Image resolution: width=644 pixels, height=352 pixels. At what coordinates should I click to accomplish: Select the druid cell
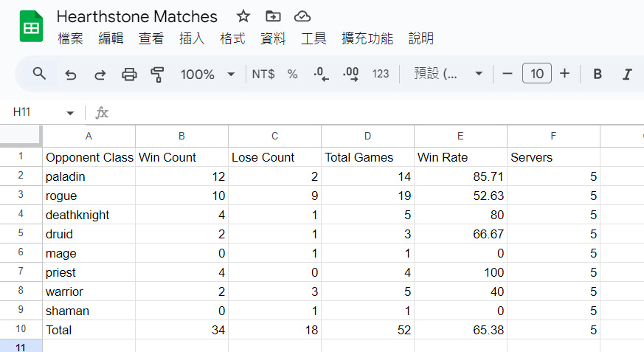[89, 234]
